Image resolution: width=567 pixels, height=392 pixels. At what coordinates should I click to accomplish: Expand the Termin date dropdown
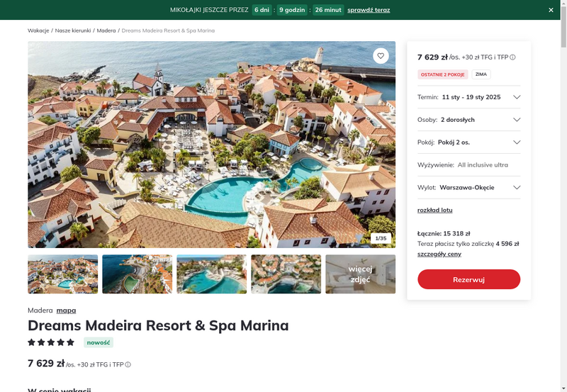[x=468, y=97]
